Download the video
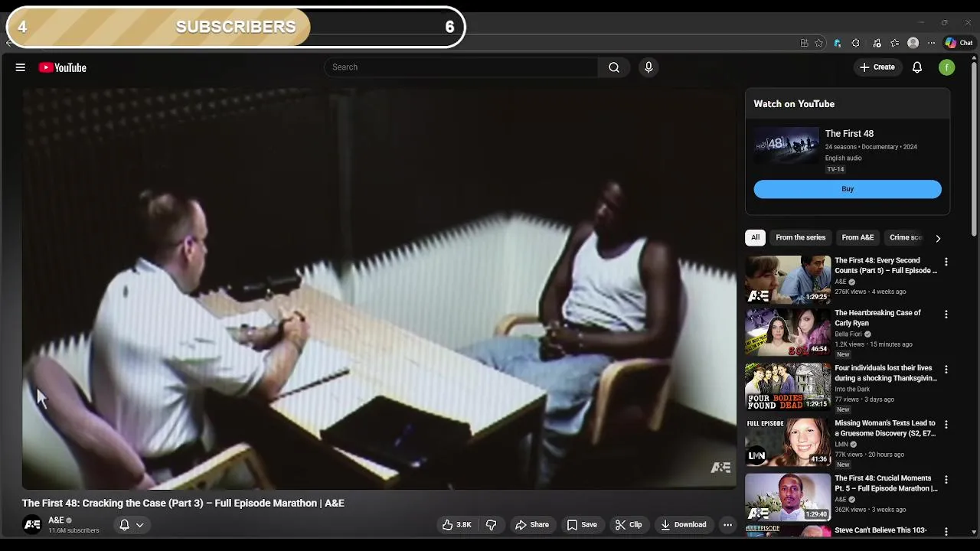The height and width of the screenshot is (551, 980). click(x=684, y=525)
